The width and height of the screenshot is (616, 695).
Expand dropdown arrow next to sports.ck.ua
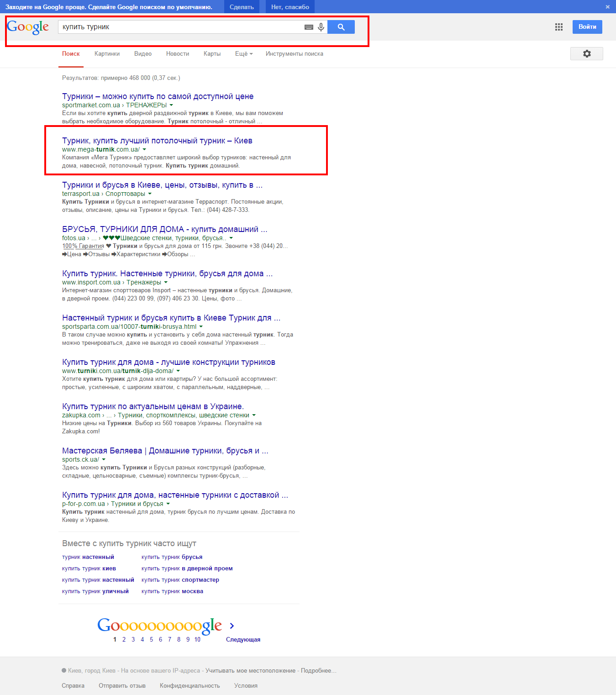coord(104,459)
